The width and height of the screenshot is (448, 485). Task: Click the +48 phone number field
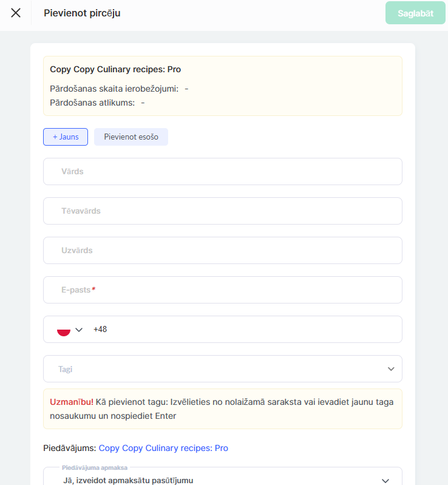pos(243,329)
